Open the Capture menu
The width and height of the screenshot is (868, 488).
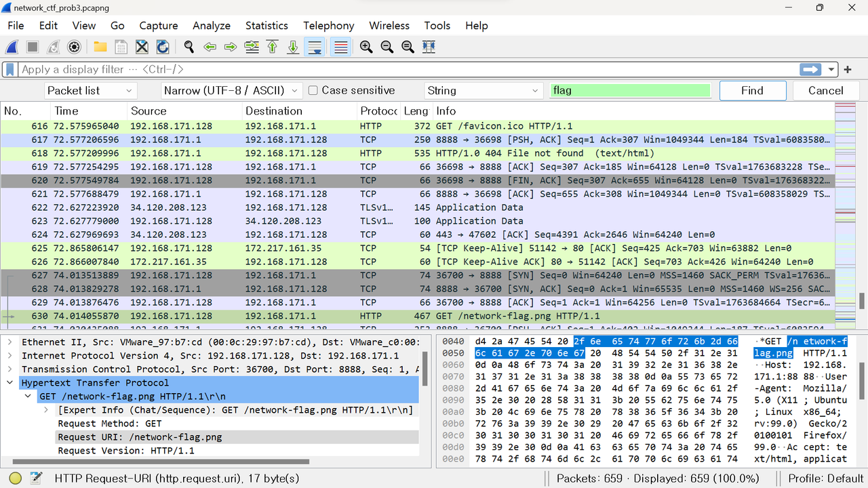tap(159, 26)
